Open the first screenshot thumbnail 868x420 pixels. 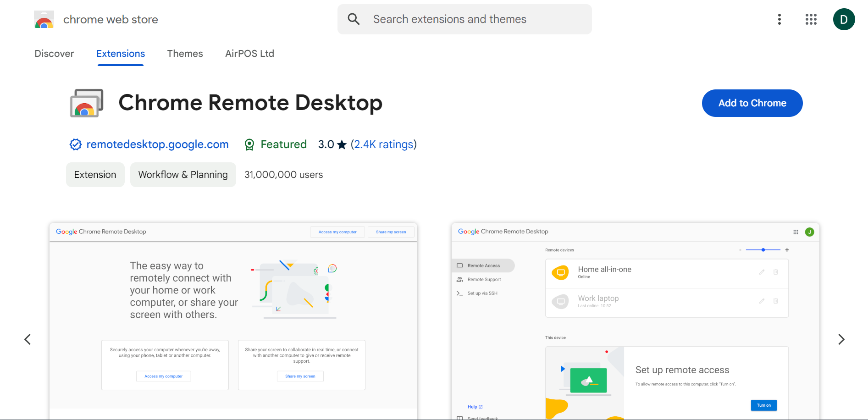pyautogui.click(x=233, y=321)
